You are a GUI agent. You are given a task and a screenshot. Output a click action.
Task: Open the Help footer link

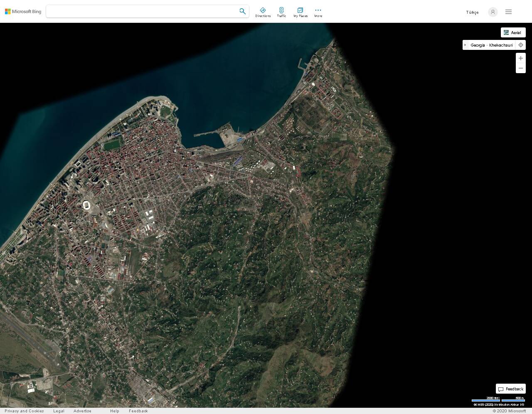click(x=114, y=411)
